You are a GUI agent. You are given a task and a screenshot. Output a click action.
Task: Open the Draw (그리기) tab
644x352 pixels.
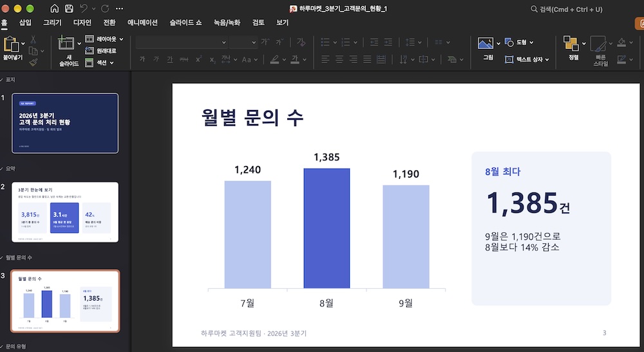click(x=52, y=23)
